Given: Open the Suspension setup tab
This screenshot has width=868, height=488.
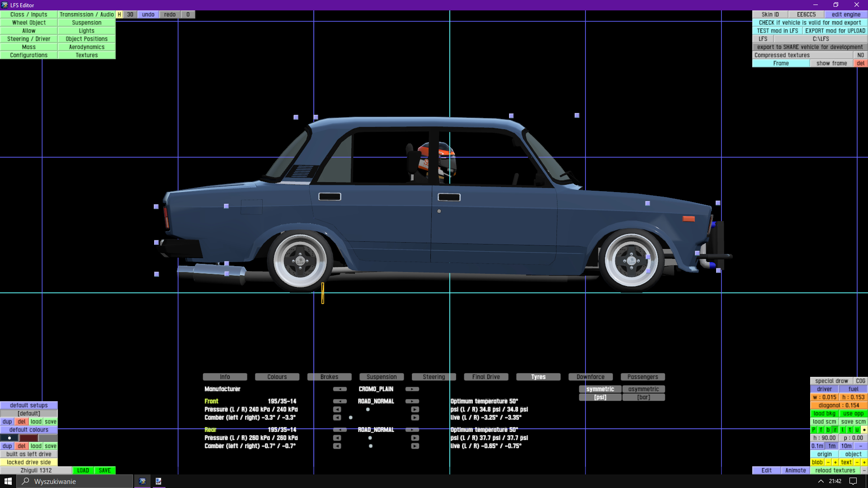Looking at the screenshot, I should (x=381, y=377).
